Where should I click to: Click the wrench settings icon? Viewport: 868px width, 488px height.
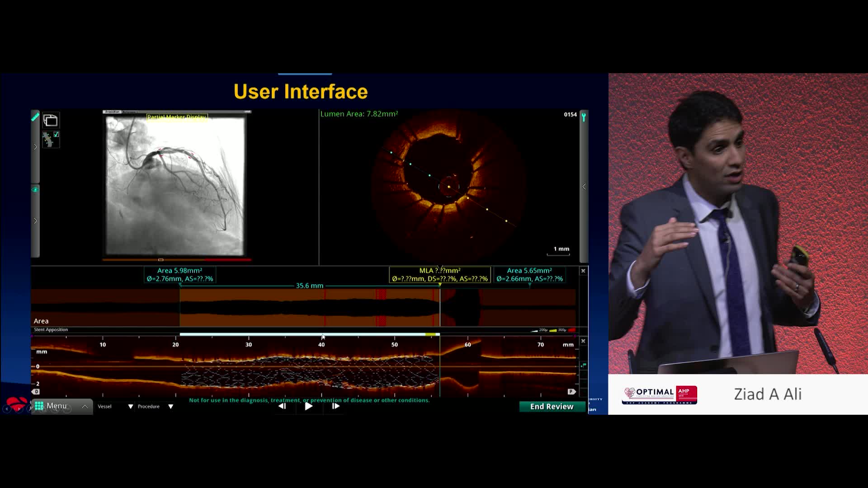tap(584, 117)
